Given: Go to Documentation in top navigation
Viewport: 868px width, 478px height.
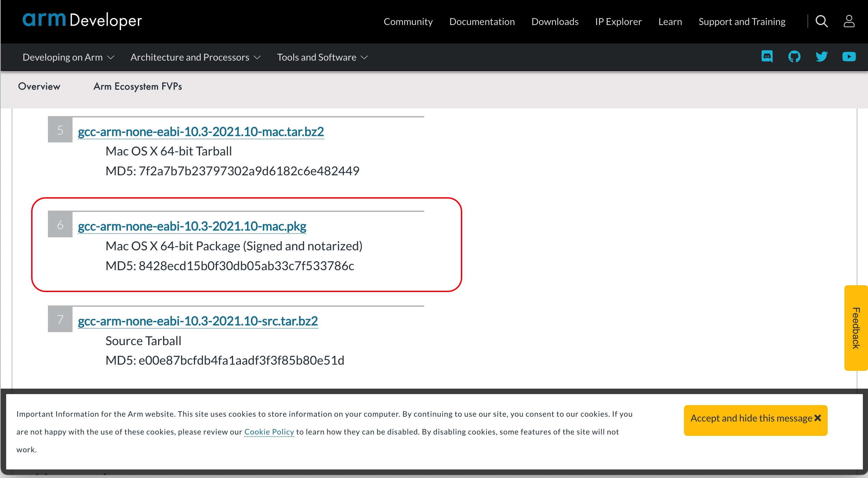Looking at the screenshot, I should pyautogui.click(x=482, y=22).
